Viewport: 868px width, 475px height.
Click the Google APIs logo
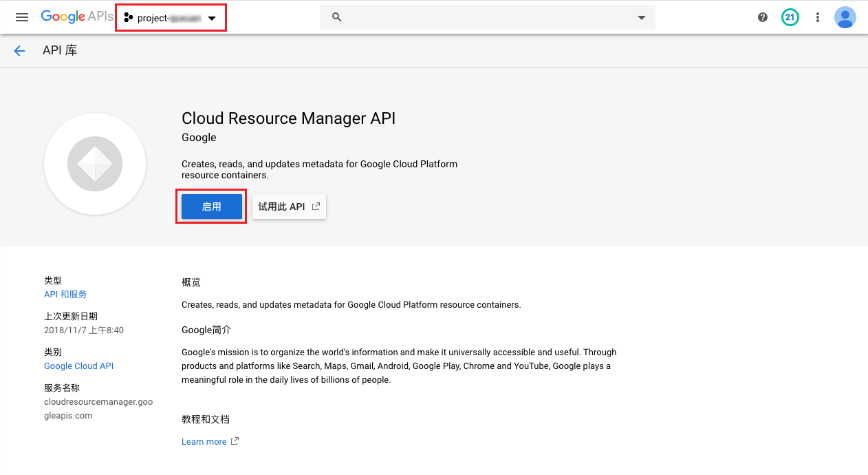(x=76, y=17)
